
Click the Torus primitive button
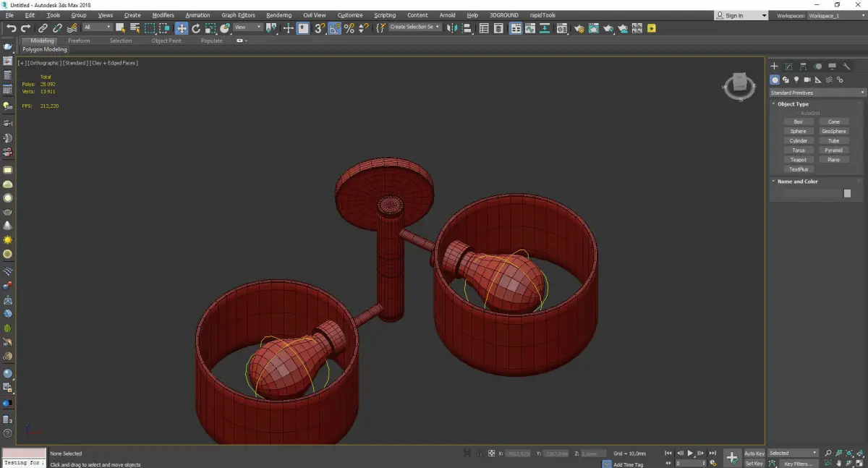pos(798,150)
